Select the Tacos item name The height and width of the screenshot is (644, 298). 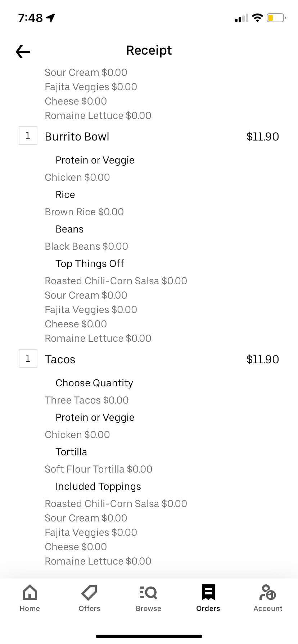60,360
